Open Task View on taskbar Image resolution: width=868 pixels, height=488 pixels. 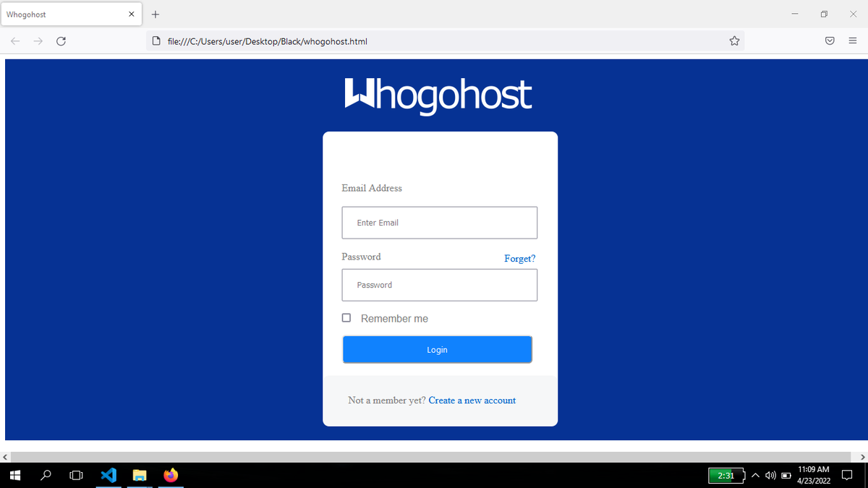pos(76,475)
